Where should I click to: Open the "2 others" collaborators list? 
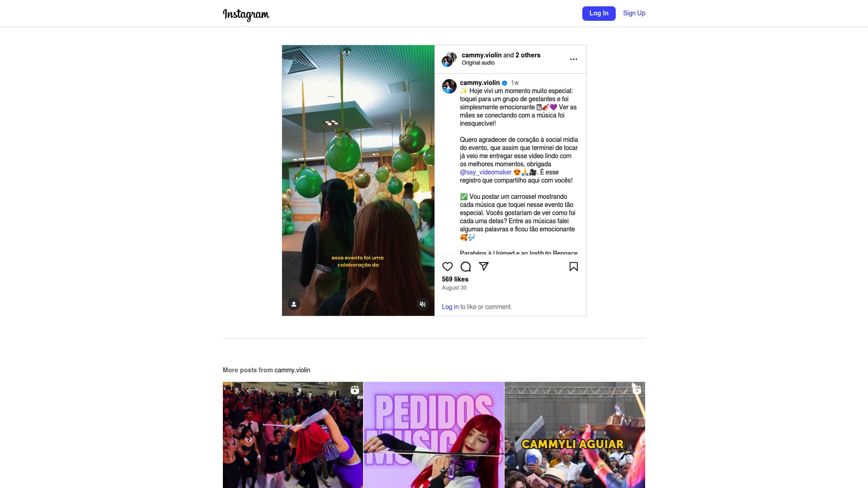click(x=528, y=55)
